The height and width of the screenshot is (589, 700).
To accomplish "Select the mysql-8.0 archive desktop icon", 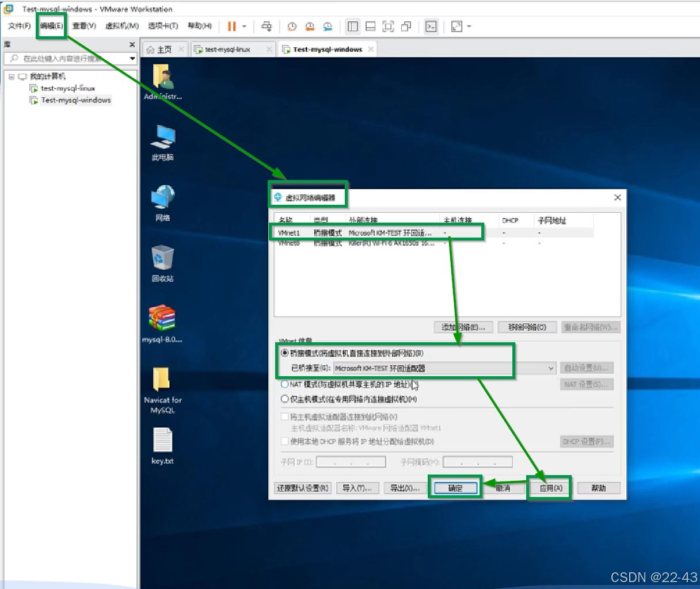I will click(162, 324).
